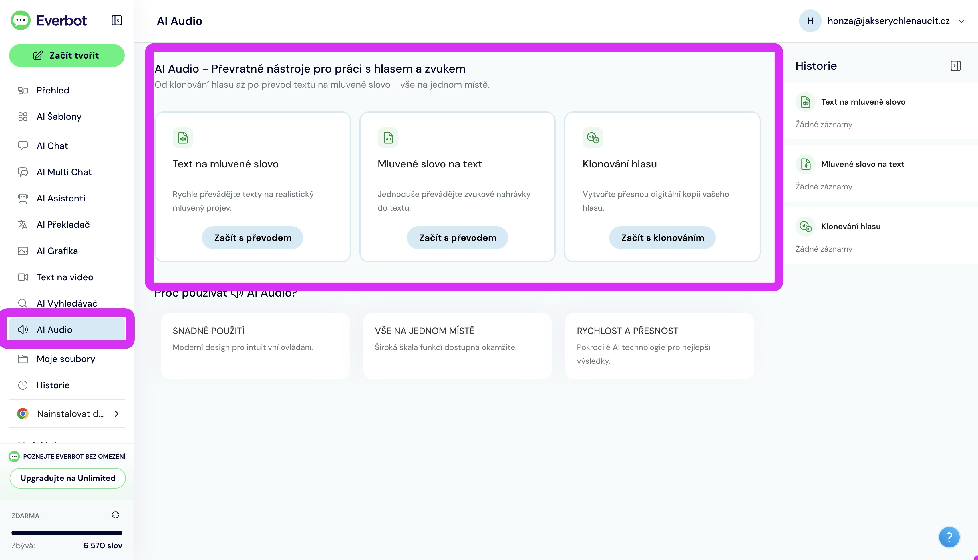Click the honza@jakserychlenaucit.cz email

[888, 21]
